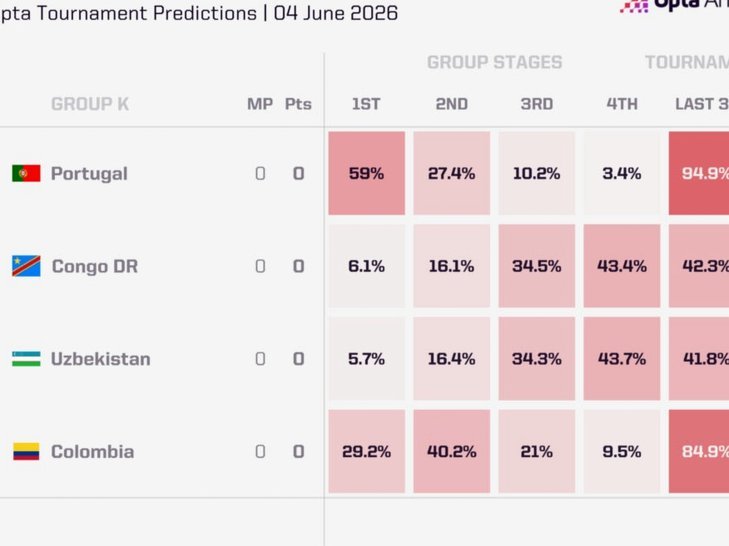Click the 2ND column header
This screenshot has height=546, width=729.
(x=451, y=104)
